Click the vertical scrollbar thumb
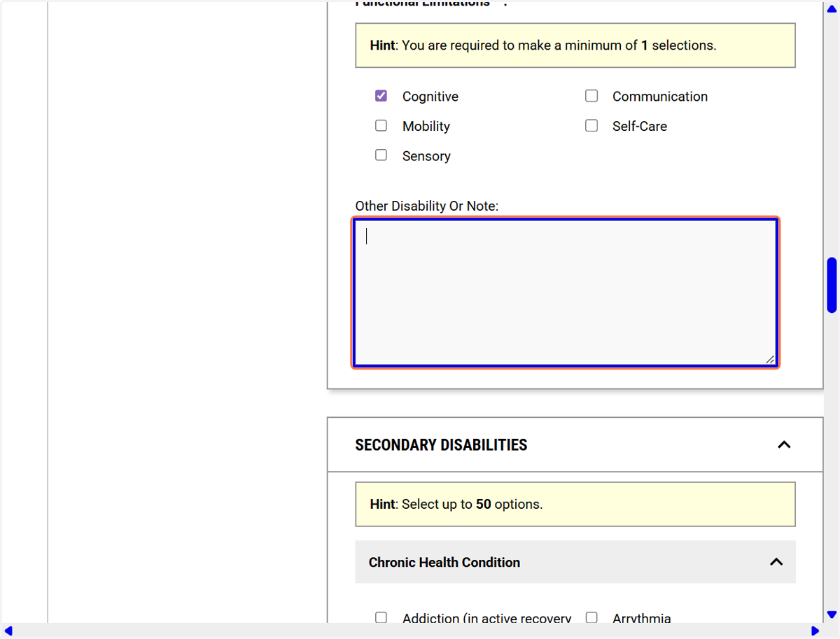840x639 pixels. pyautogui.click(x=832, y=285)
